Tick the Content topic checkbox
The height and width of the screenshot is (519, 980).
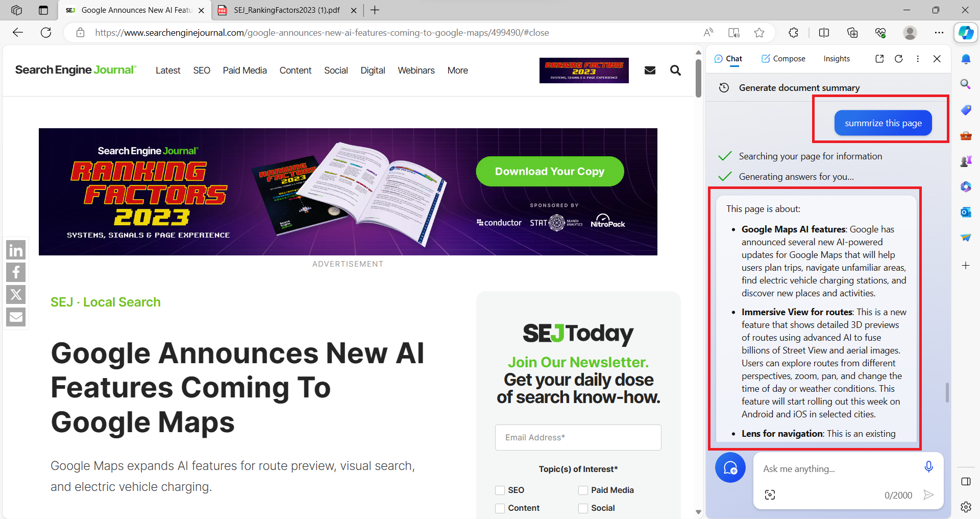coord(500,508)
